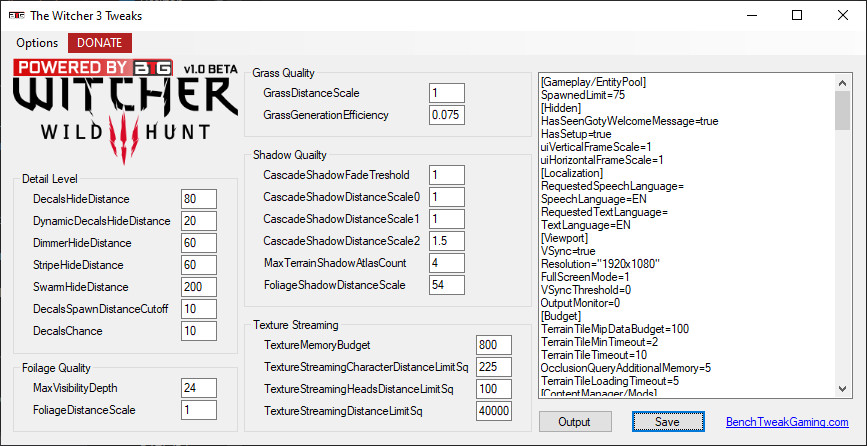The image size is (867, 446).
Task: Click the HasSetup=true line
Action: (x=576, y=134)
